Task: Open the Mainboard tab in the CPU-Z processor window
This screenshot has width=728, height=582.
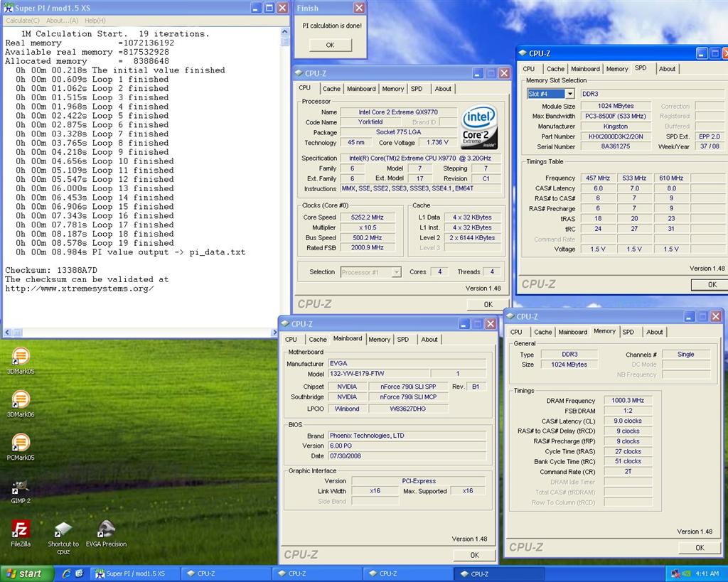Action: pos(361,89)
